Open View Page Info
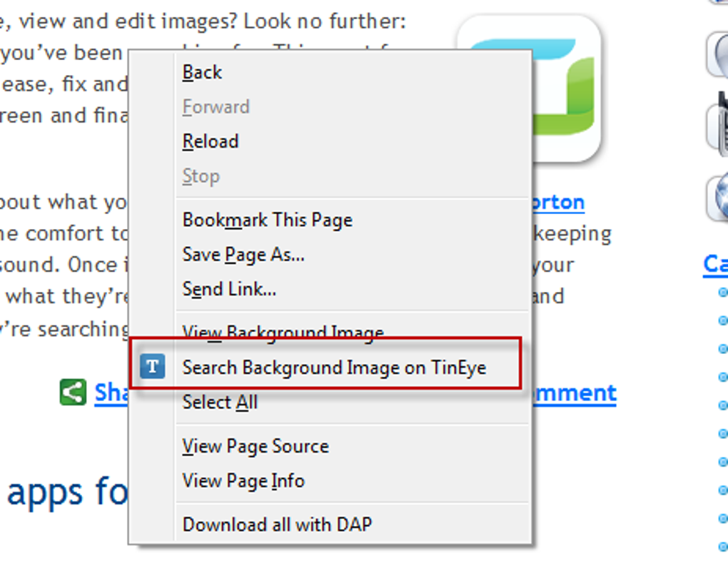The width and height of the screenshot is (728, 561). click(243, 481)
